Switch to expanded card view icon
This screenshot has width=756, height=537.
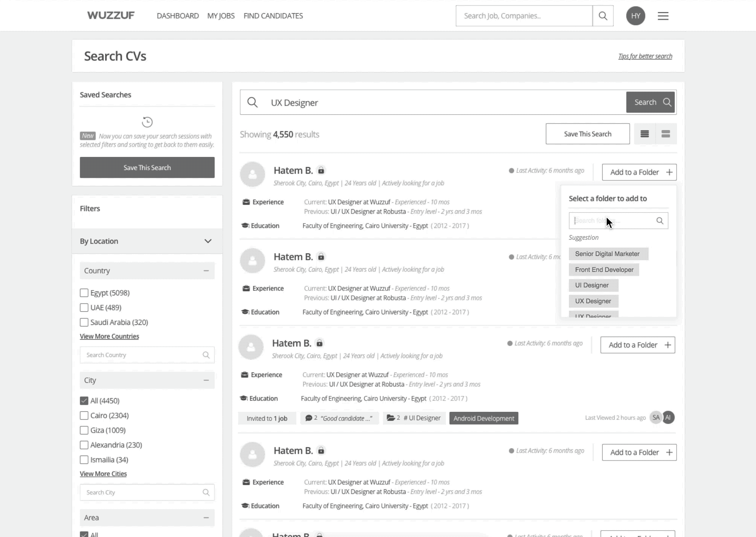coord(666,134)
